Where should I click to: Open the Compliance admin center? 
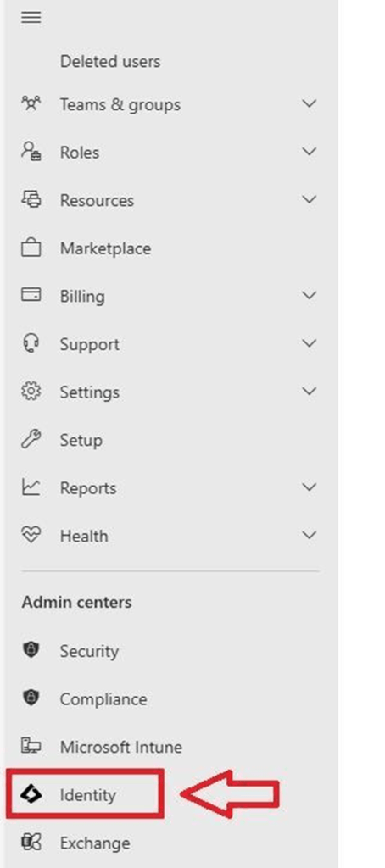[x=103, y=699]
